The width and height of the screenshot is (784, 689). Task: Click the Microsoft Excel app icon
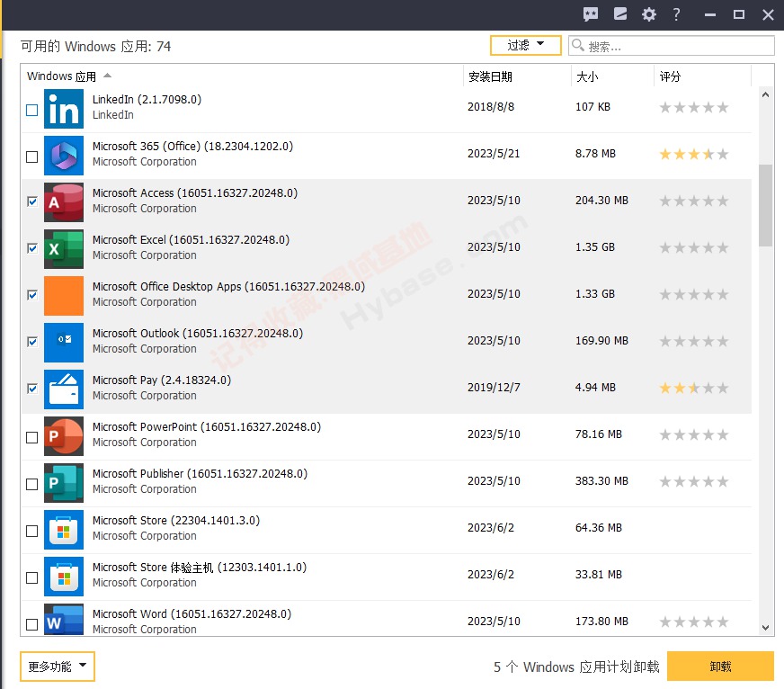pyautogui.click(x=64, y=248)
